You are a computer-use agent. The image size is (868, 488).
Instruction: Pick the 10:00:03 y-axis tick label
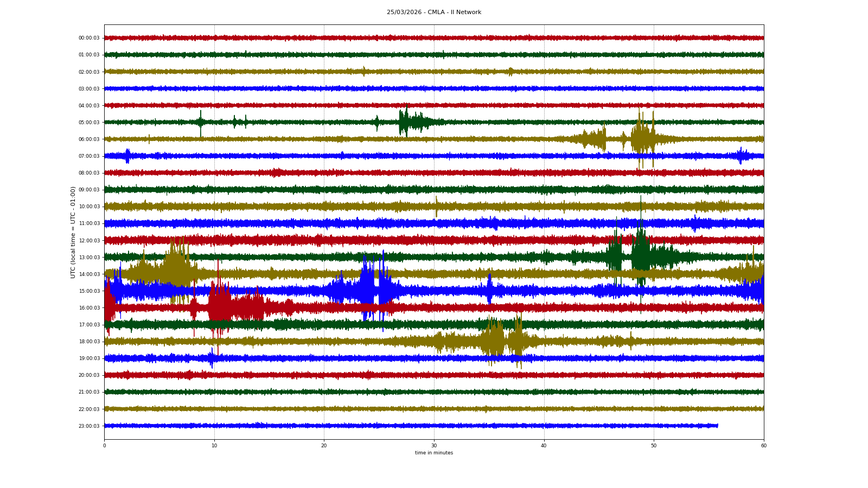[x=89, y=207]
